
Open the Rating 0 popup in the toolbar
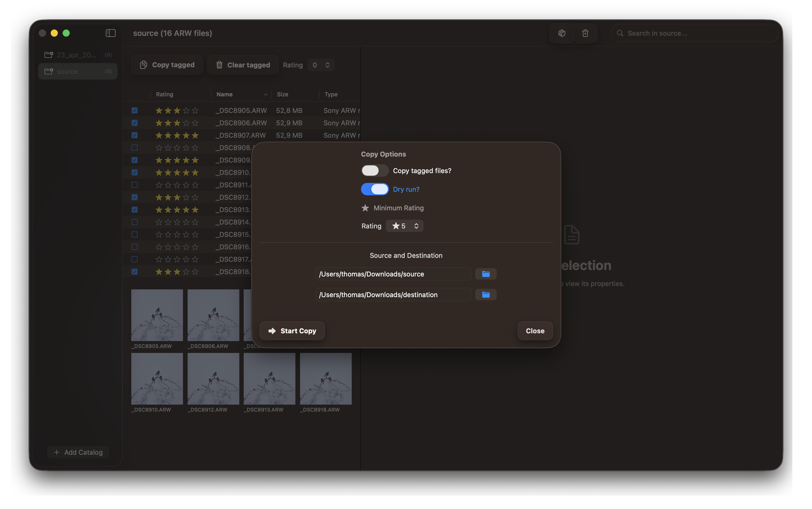click(x=320, y=65)
